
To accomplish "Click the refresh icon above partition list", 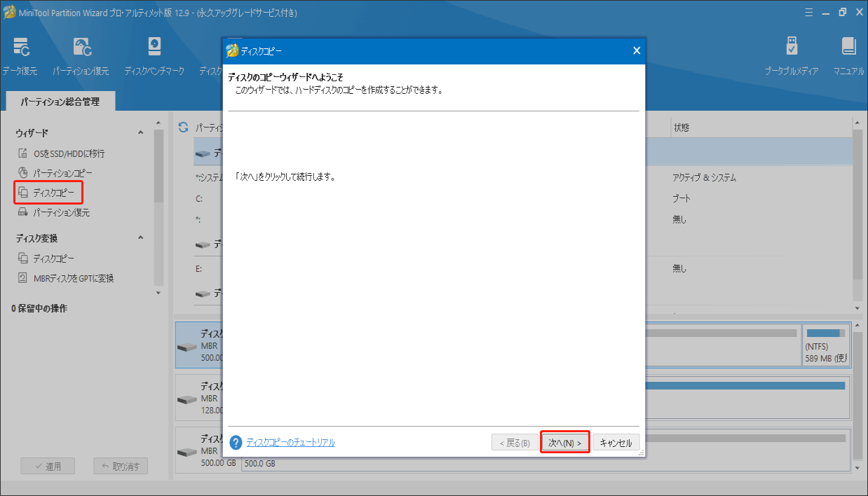I will click(x=183, y=127).
